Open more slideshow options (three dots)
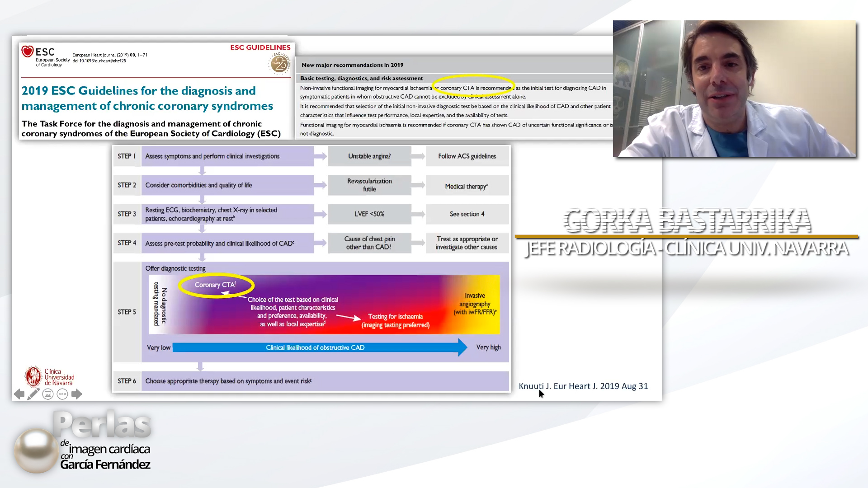Image resolution: width=868 pixels, height=488 pixels. (x=62, y=394)
